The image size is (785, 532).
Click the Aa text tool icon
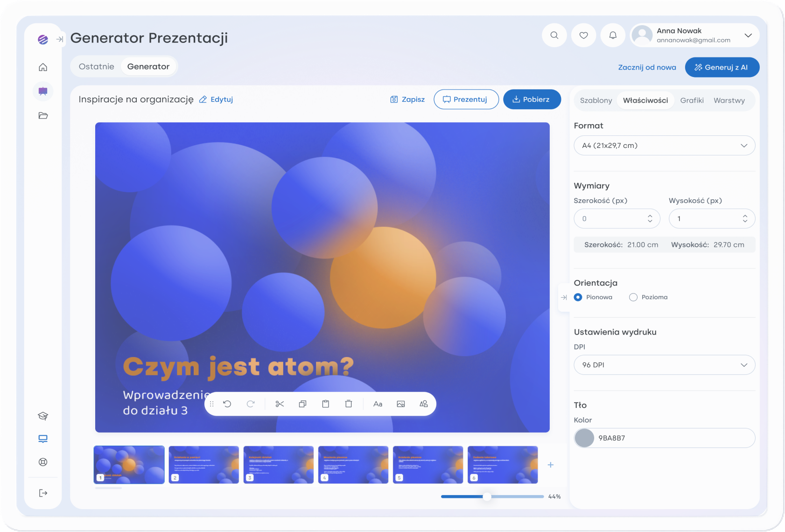point(378,404)
